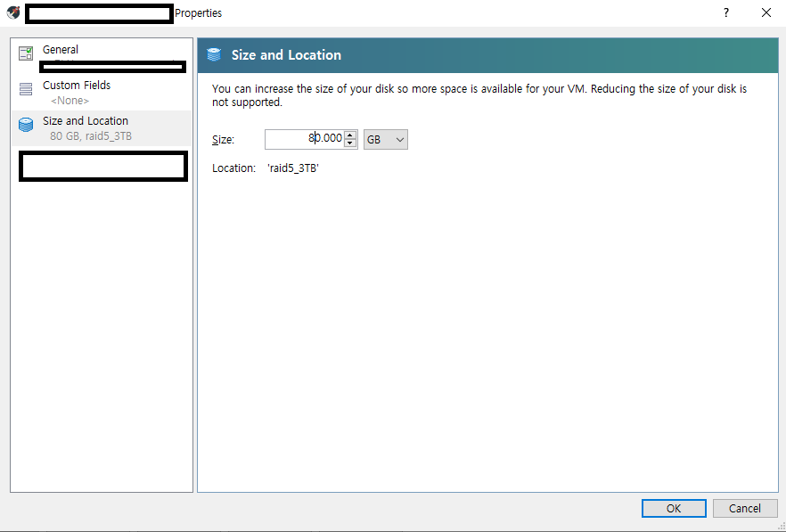Screen dimensions: 786x532
Task: Click the Cancel button
Action: pos(744,509)
